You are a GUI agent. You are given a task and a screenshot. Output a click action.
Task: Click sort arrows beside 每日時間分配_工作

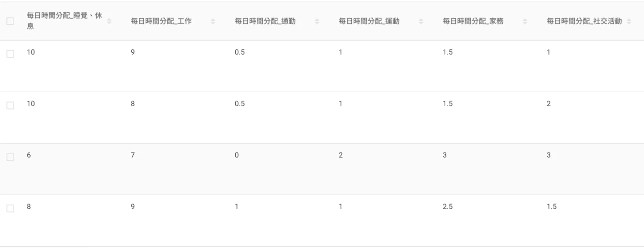213,21
